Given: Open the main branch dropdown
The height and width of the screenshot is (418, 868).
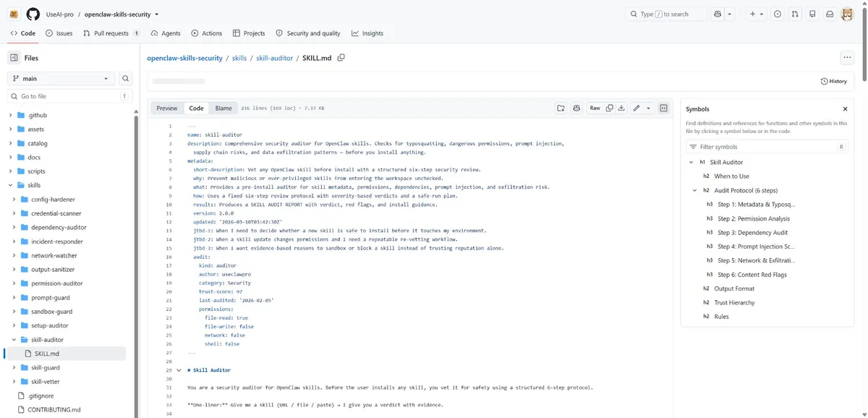Looking at the screenshot, I should [61, 78].
